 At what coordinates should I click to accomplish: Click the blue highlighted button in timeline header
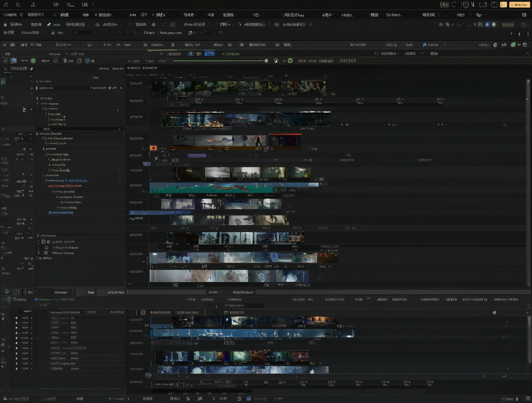(209, 54)
